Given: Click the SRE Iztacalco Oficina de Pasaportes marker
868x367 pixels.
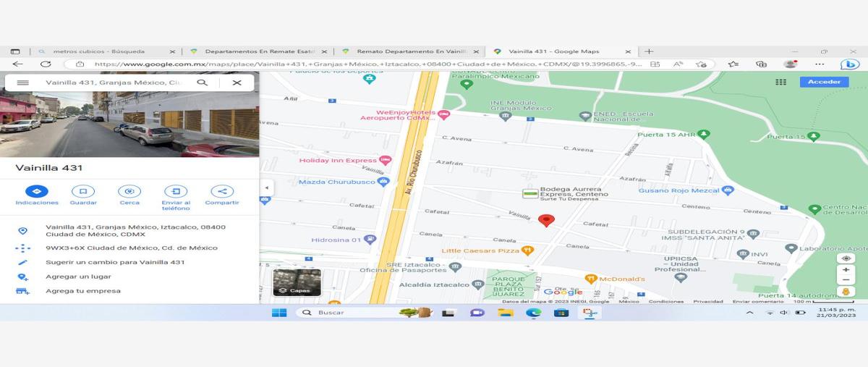Looking at the screenshot, I should [x=455, y=266].
